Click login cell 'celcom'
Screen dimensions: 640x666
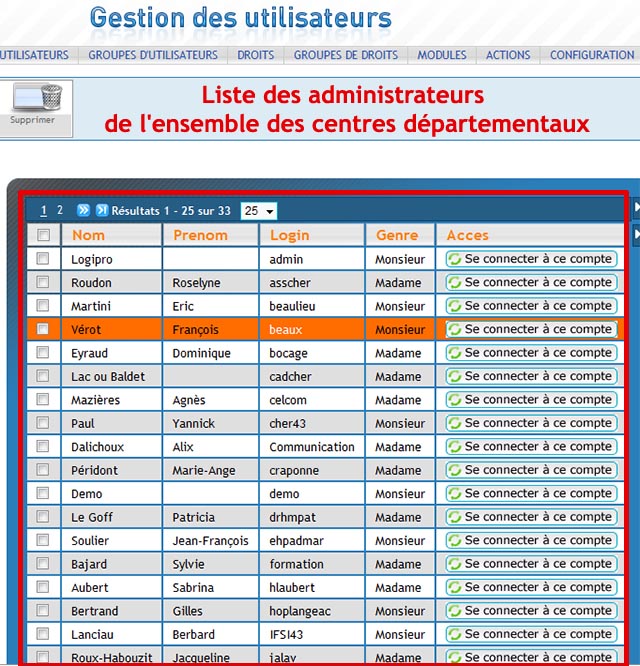[288, 400]
